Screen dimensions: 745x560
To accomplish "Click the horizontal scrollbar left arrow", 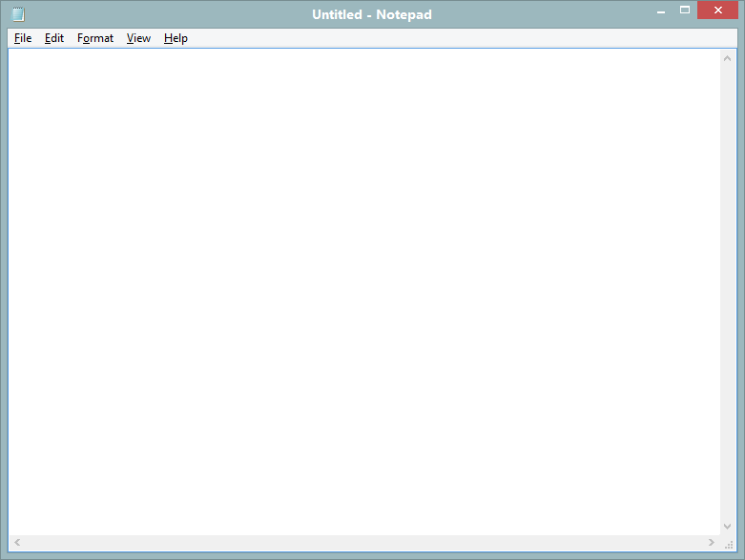I will pyautogui.click(x=17, y=543).
